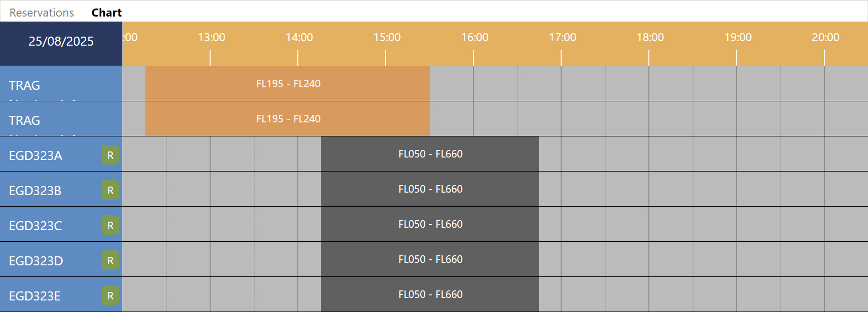Screen dimensions: 868x312
Task: Open the FL050 - FL660 reservation on EGD323D
Action: 430,259
